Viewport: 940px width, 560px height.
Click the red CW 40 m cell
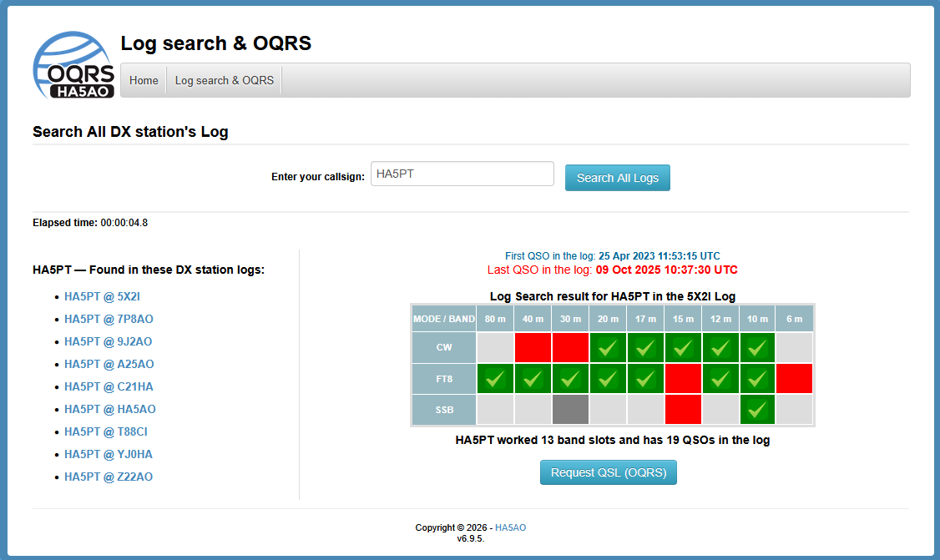tap(532, 347)
